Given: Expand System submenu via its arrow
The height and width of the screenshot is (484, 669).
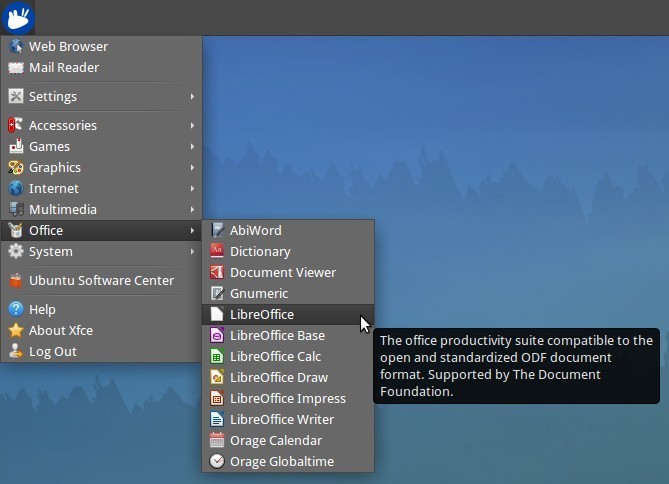Looking at the screenshot, I should coord(192,251).
